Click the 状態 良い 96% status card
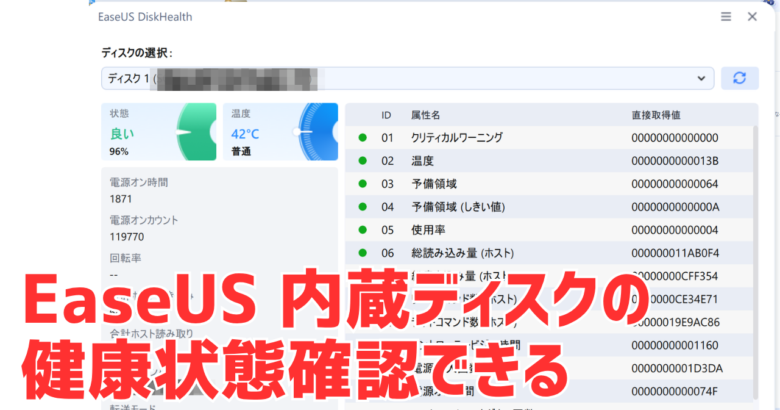The height and width of the screenshot is (410, 780). (x=159, y=132)
